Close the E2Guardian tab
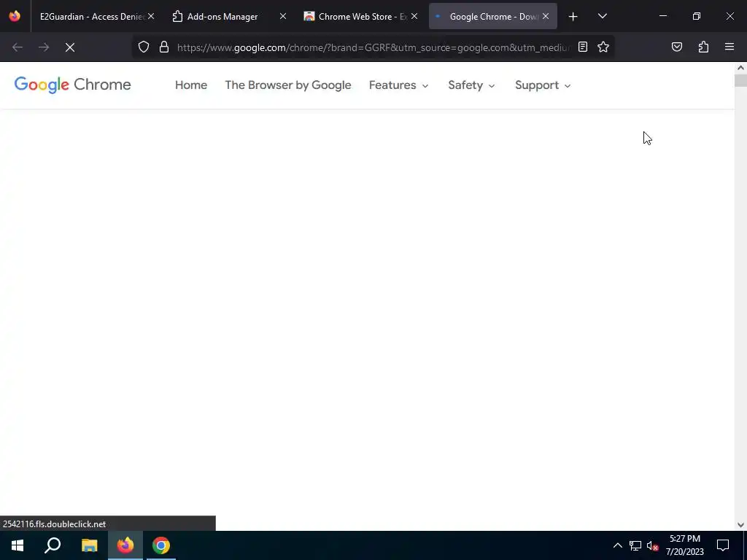 (x=151, y=16)
